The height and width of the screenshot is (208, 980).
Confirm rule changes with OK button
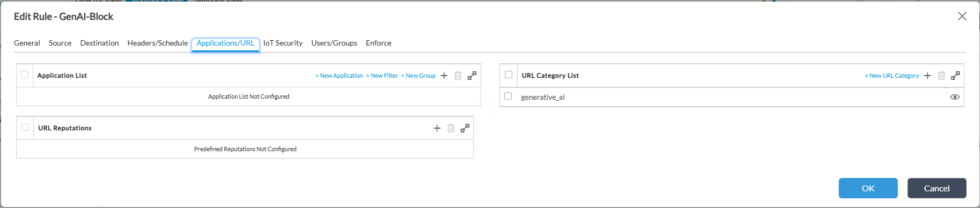[x=868, y=188]
